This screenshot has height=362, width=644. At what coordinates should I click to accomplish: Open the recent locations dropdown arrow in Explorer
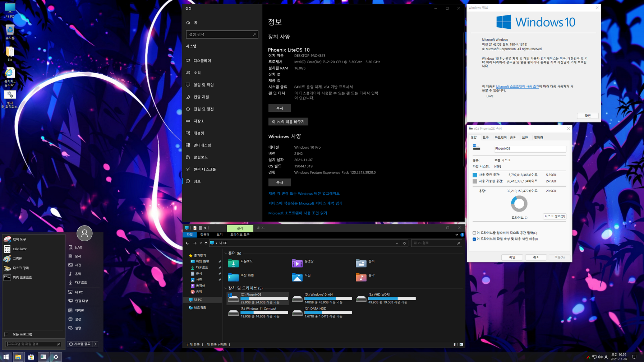[x=201, y=243]
